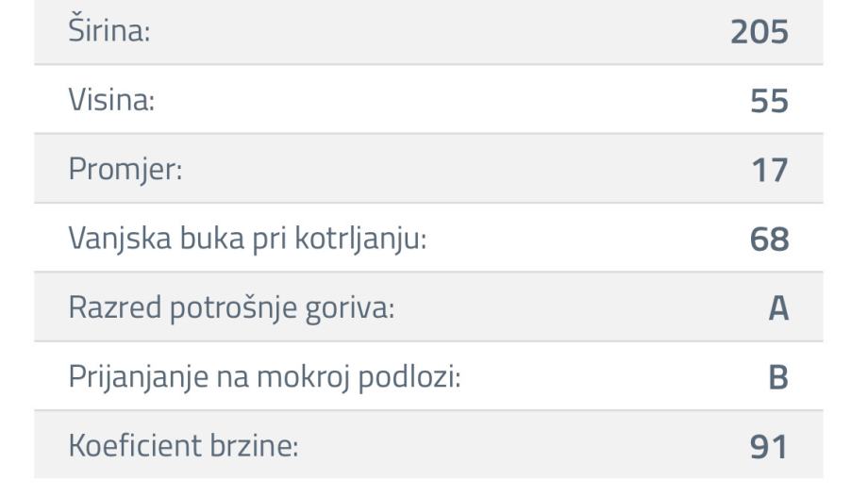Click the Vanjska buka pri kotrljanju label
Image resolution: width=868 pixels, height=497 pixels.
(248, 239)
